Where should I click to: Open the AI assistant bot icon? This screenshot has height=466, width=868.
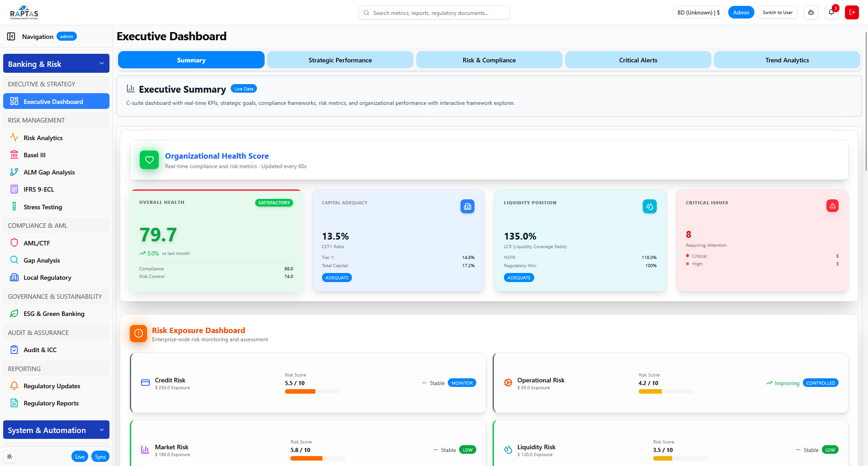[x=811, y=12]
